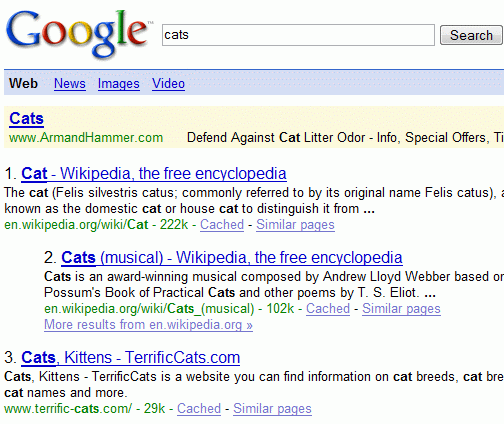Click the Search button
Image resolution: width=504 pixels, height=424 pixels.
pos(471,35)
